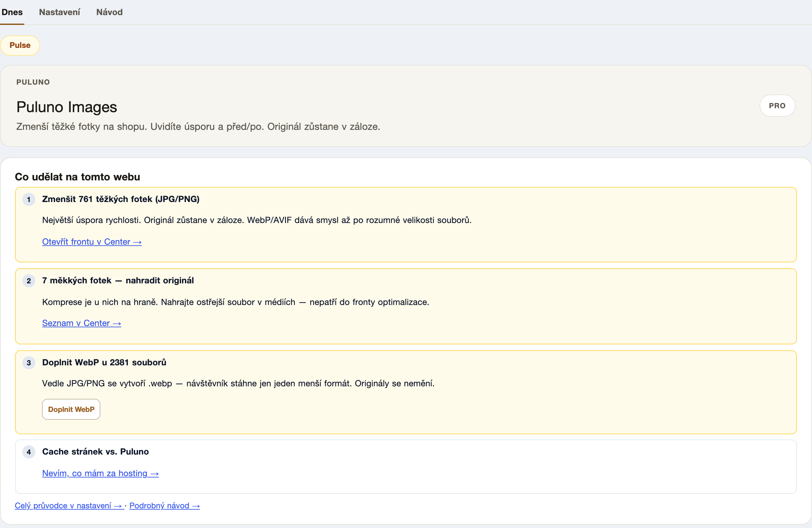The image size is (812, 528).
Task: Click text Komprese je u nich na hraně
Action: point(100,302)
